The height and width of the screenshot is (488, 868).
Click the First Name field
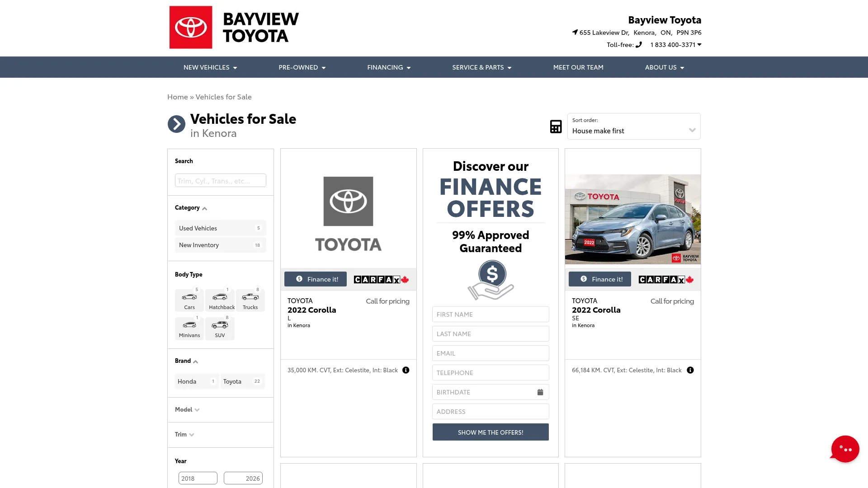(491, 314)
